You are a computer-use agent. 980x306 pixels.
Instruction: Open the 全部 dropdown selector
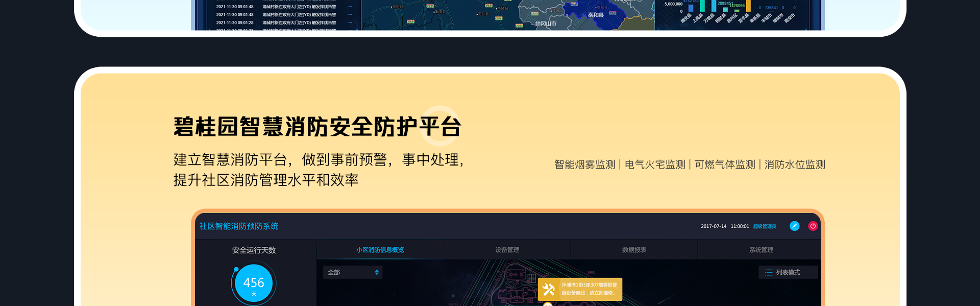pyautogui.click(x=353, y=272)
